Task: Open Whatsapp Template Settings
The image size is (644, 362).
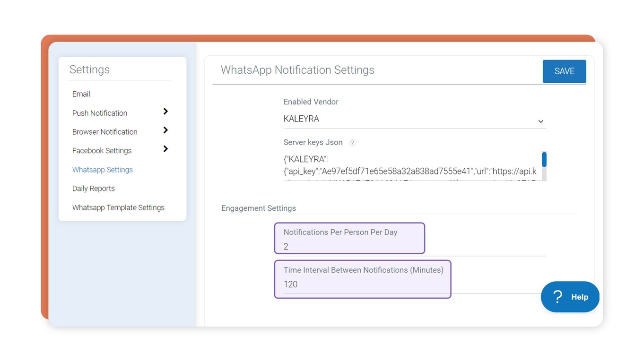Action: pos(118,207)
